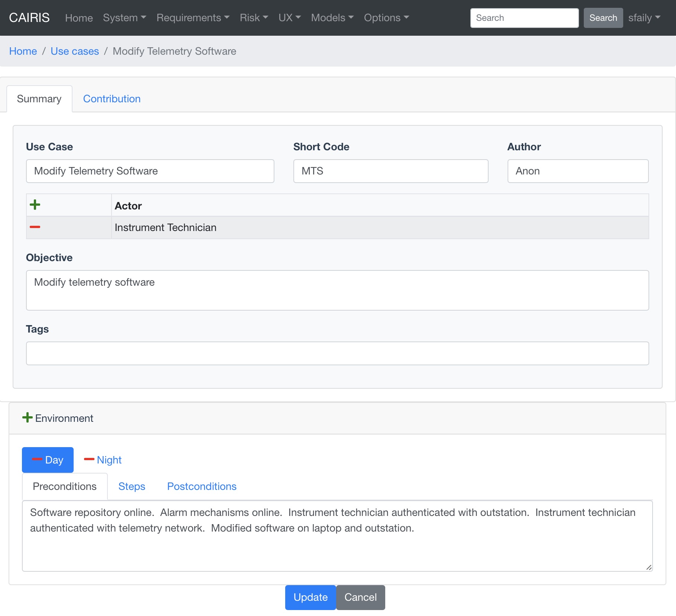The width and height of the screenshot is (676, 616).
Task: Go to Home in the navbar
Action: point(79,18)
